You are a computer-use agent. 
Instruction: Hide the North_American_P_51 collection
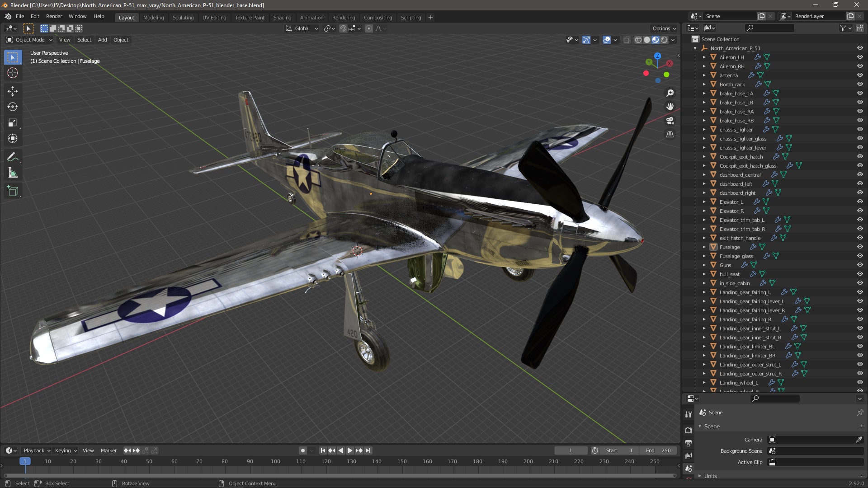point(860,48)
